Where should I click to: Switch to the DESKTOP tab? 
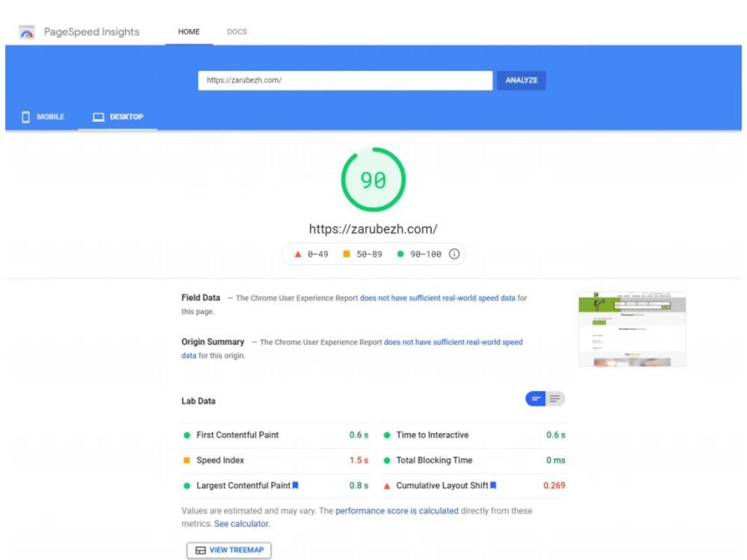pos(118,116)
